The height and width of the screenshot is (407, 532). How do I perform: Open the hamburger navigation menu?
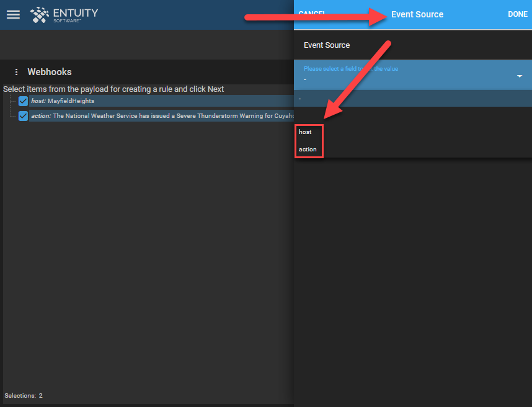coord(13,14)
